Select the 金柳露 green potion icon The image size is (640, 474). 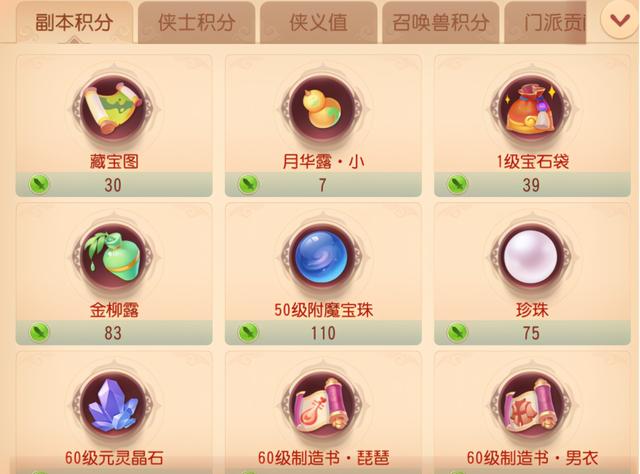coord(114,256)
